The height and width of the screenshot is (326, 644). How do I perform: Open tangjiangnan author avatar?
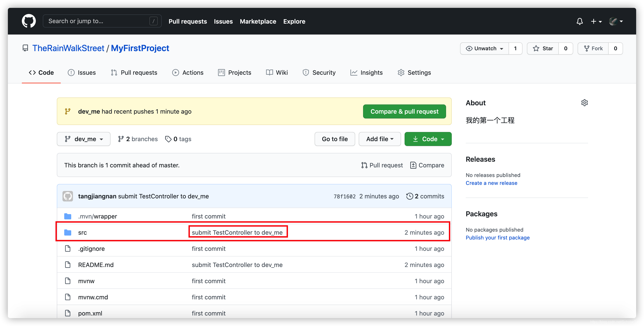[x=68, y=196]
